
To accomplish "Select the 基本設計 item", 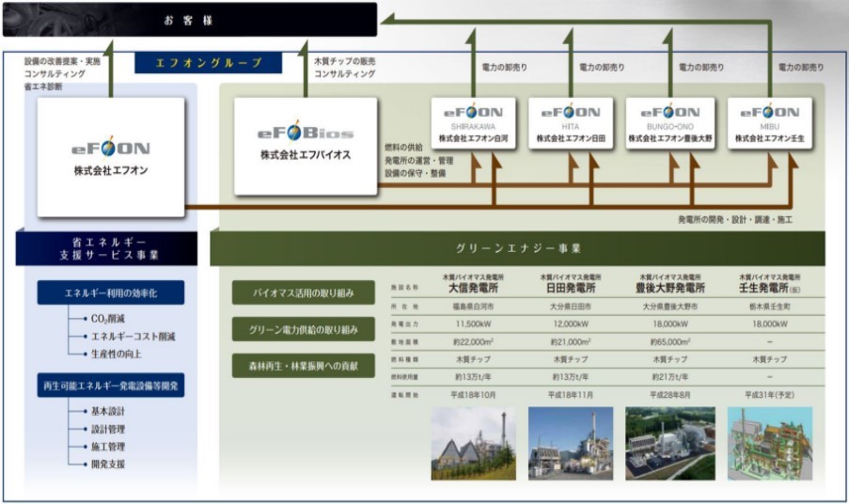I will coord(108,411).
